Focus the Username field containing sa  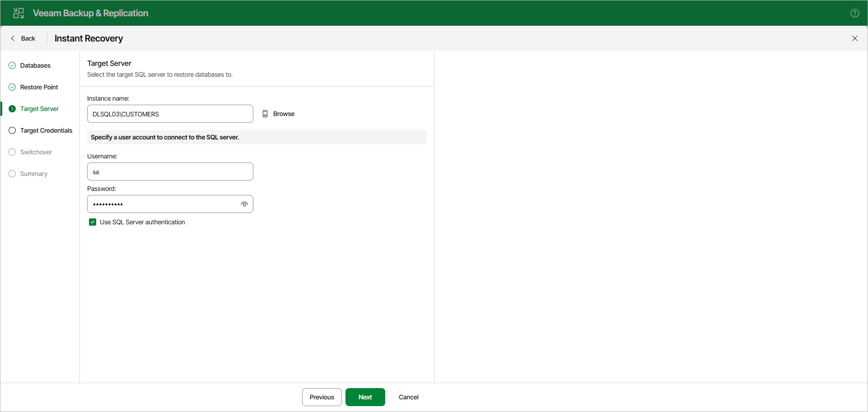pyautogui.click(x=170, y=171)
